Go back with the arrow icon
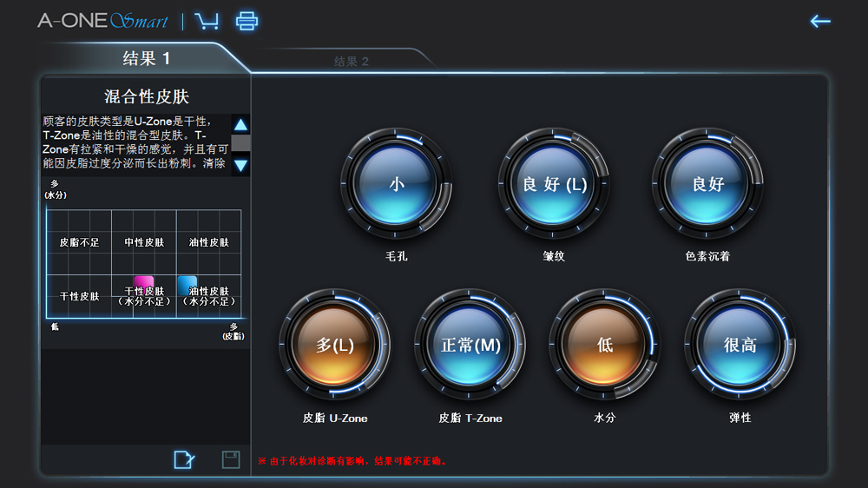 (819, 22)
